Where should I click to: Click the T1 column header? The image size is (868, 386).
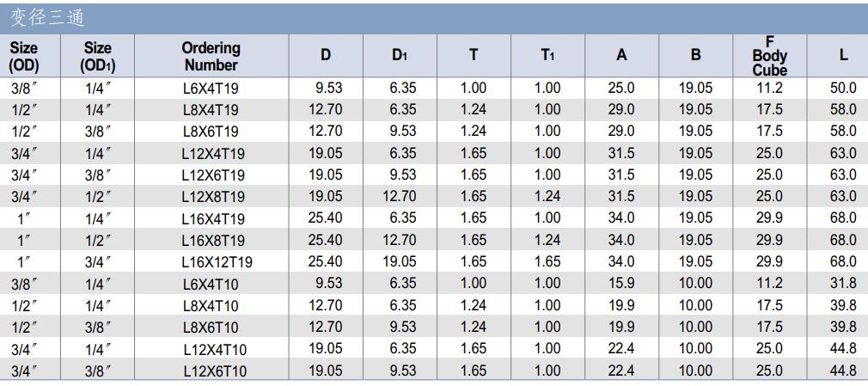click(547, 55)
